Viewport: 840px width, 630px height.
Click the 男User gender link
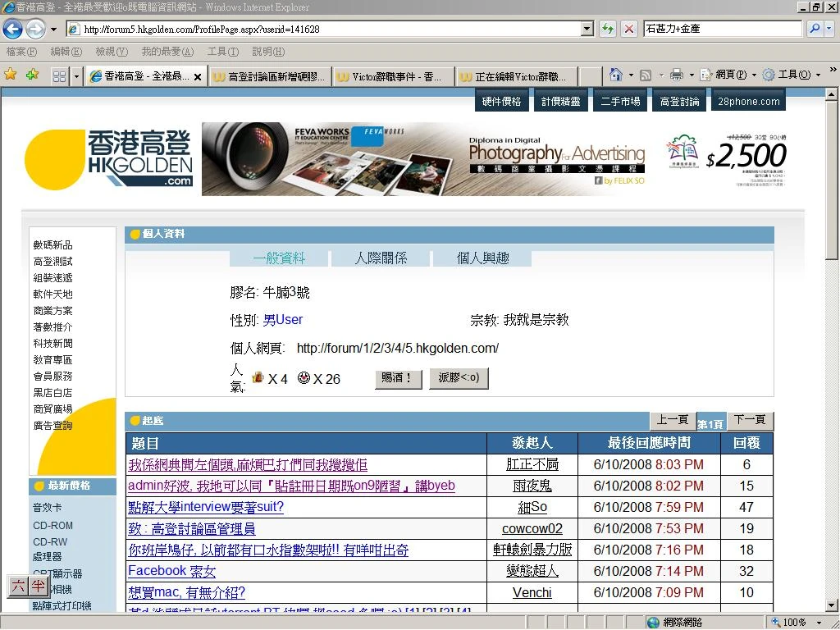283,320
